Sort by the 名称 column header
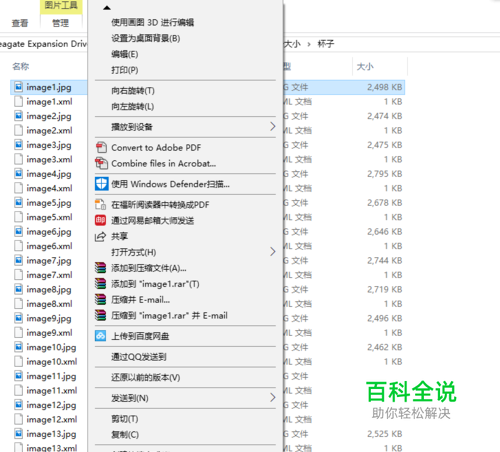This screenshot has width=500, height=452. point(21,66)
